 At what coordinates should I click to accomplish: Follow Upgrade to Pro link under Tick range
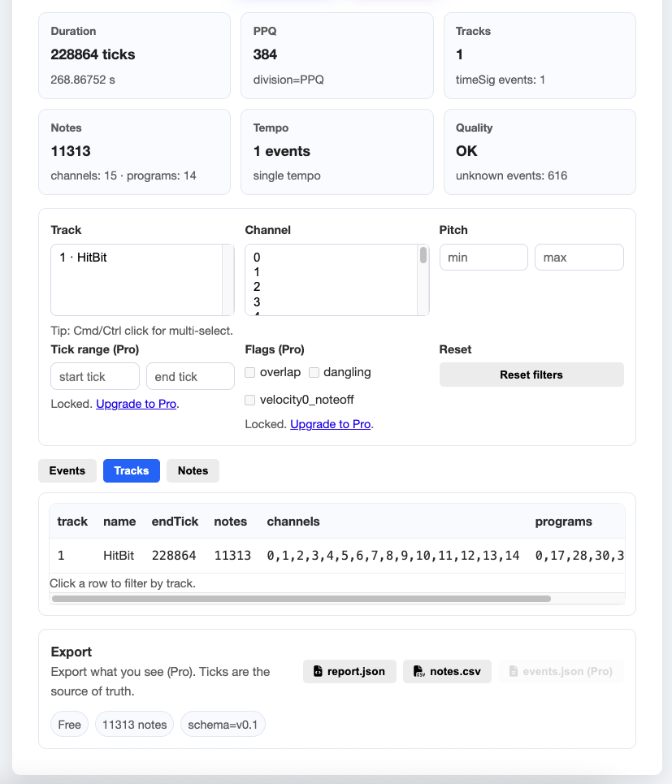click(x=137, y=404)
